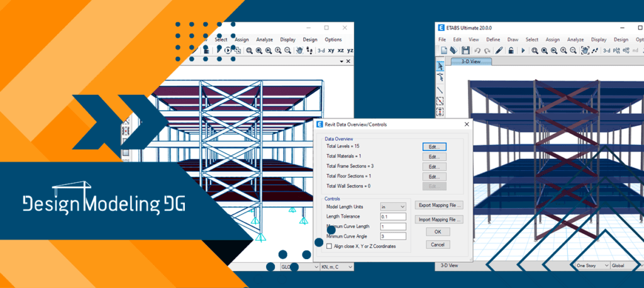The image size is (644, 288).
Task: Click restore full view icon in left window toolbar
Action: pyautogui.click(x=259, y=50)
